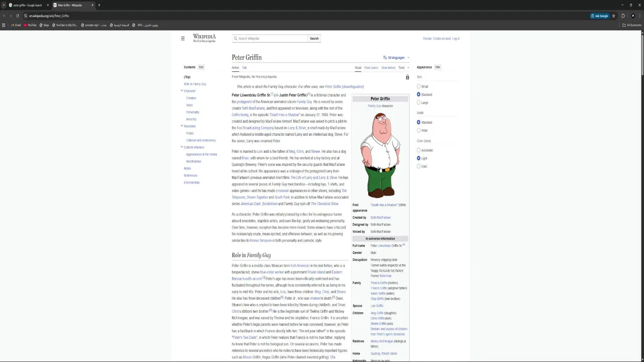Open the All Bookmarks folder
The width and height of the screenshot is (644, 362).
pos(632,25)
